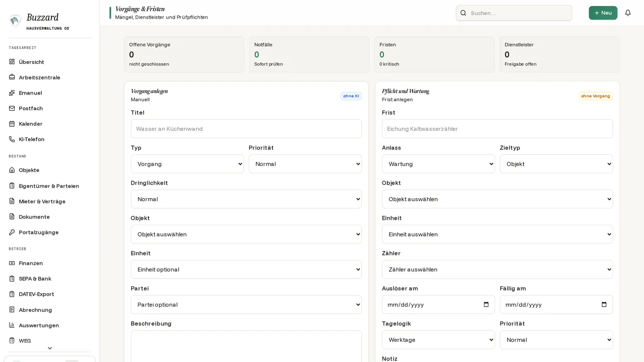Open the Zieltyp dropdown
Viewport: 644px width, 362px height.
[x=556, y=164]
